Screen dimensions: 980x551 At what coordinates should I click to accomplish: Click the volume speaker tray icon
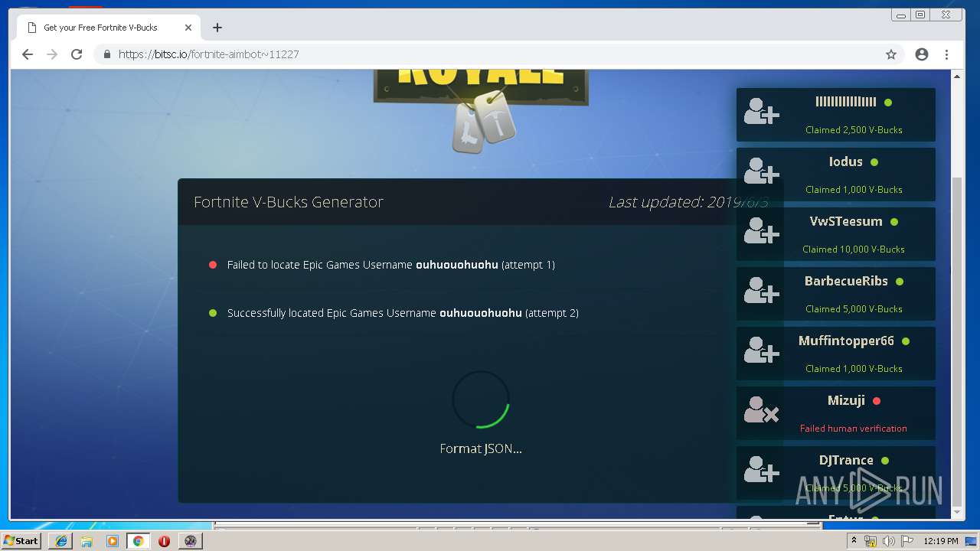[888, 541]
